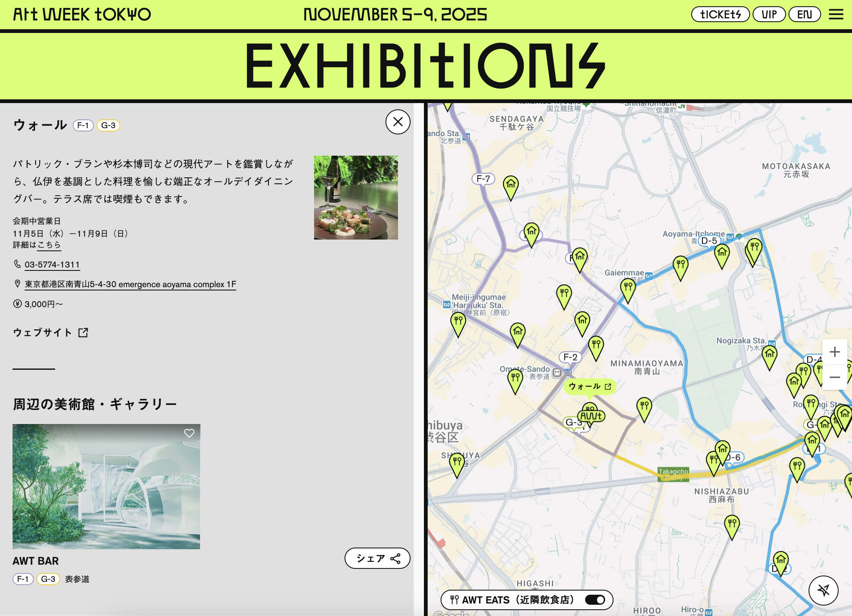Click the F-7 route label on map
The height and width of the screenshot is (616, 852).
coord(483,179)
